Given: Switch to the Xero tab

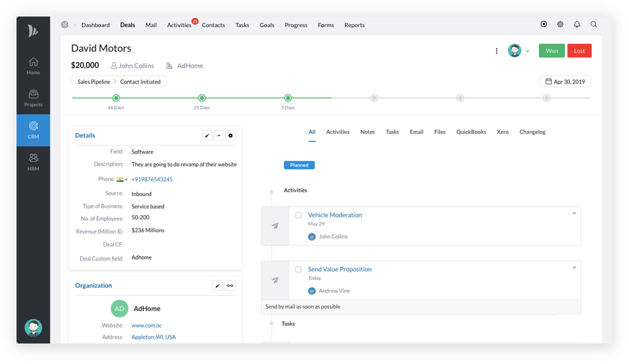Looking at the screenshot, I should (503, 132).
